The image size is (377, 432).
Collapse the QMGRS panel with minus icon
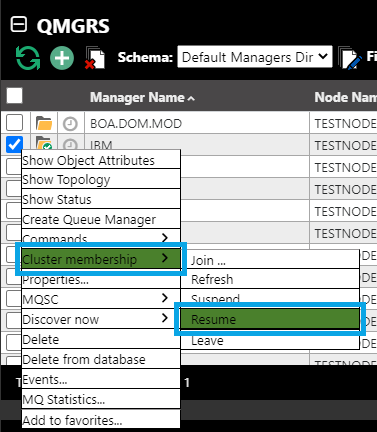click(x=19, y=25)
